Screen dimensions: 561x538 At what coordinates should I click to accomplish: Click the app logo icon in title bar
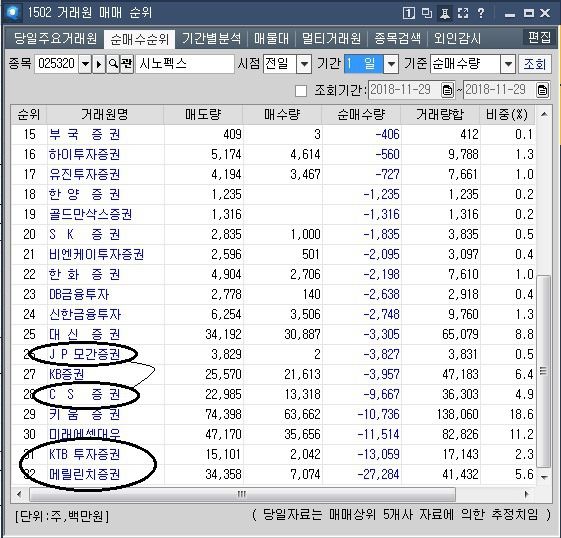[x=13, y=13]
